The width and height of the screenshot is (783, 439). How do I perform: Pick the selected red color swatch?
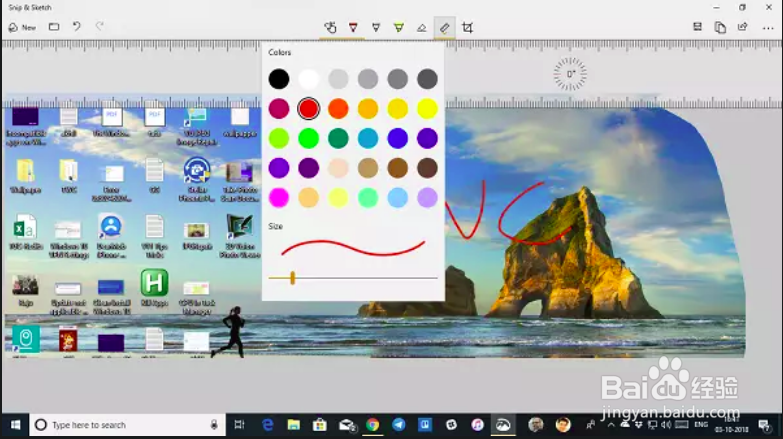pos(309,108)
